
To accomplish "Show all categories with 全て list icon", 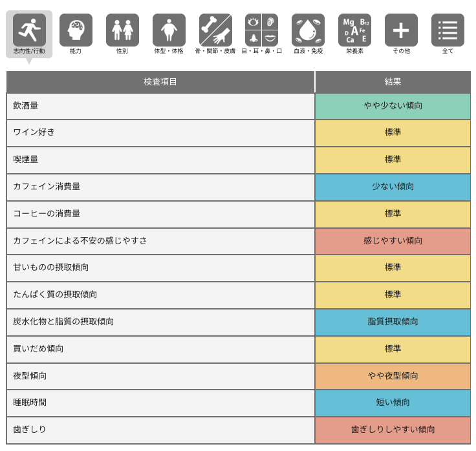I will (448, 30).
